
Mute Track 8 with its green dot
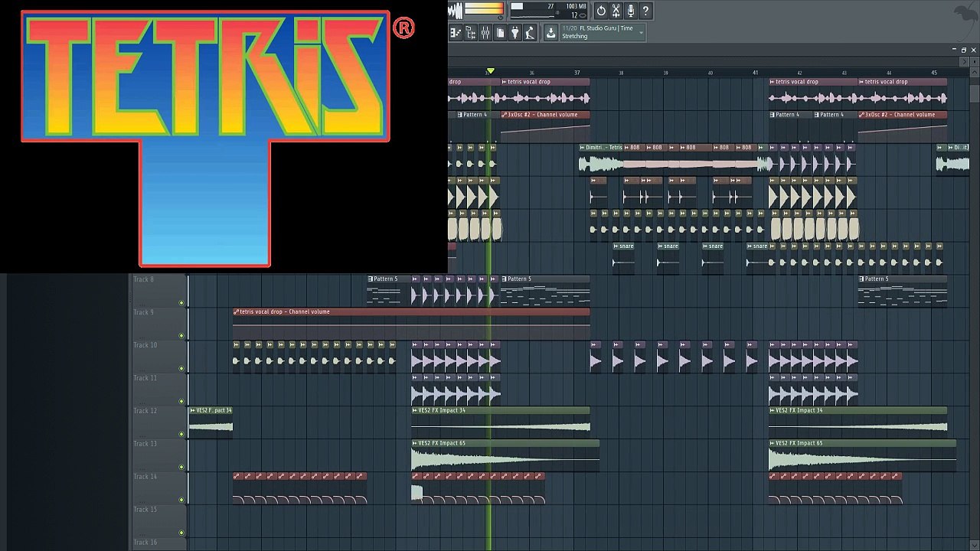pyautogui.click(x=181, y=303)
